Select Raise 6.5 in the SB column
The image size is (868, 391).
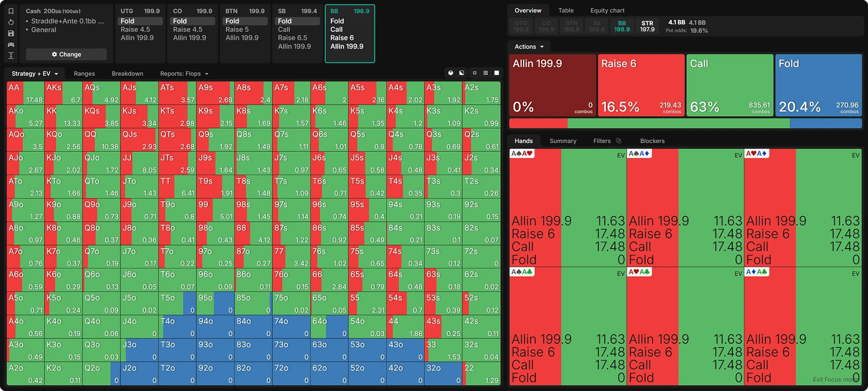pyautogui.click(x=292, y=38)
